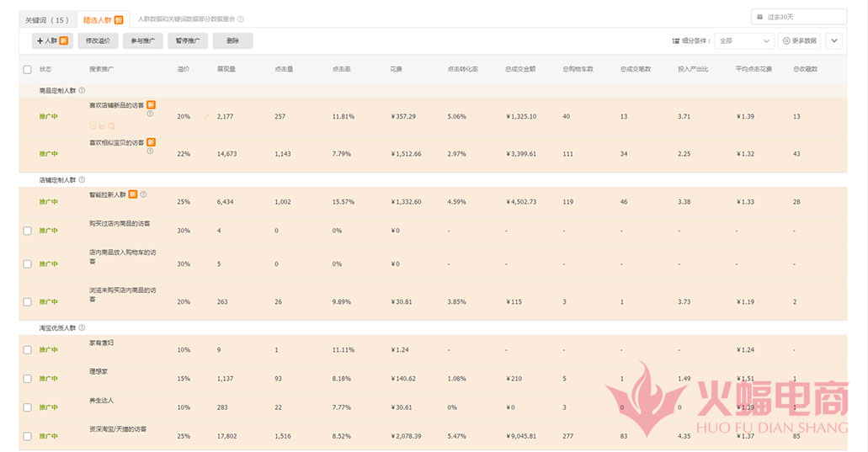Click help icon beside 智能拉新人群

pyautogui.click(x=143, y=194)
